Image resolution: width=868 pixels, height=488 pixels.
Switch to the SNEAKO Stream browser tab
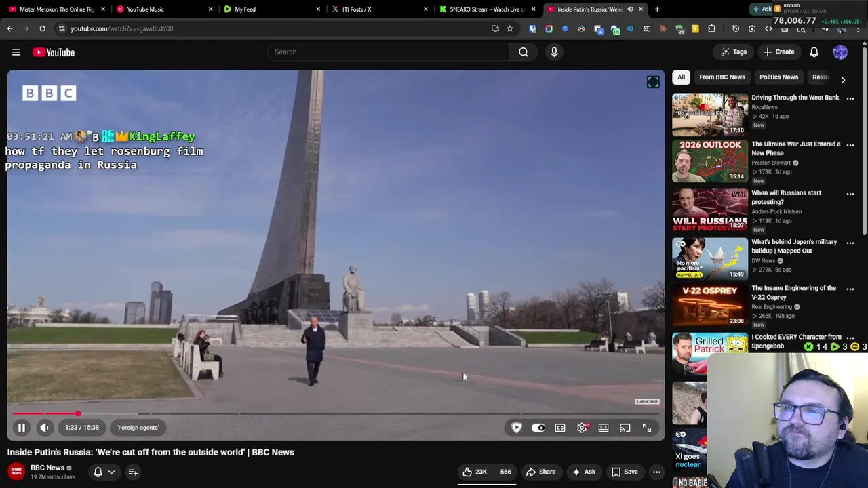[486, 9]
